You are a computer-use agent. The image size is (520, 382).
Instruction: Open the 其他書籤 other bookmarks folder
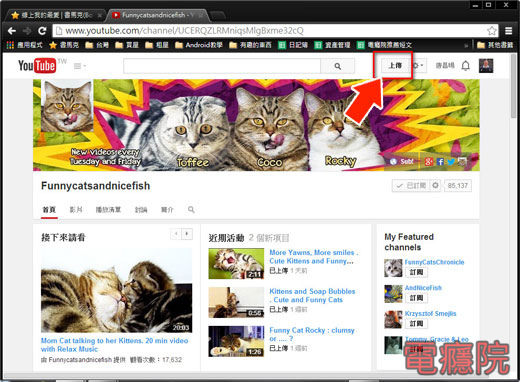pyautogui.click(x=495, y=45)
